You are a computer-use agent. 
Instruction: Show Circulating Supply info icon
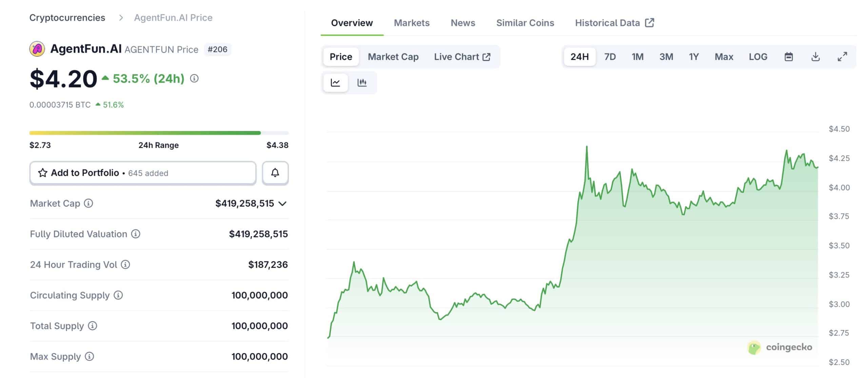[118, 295]
